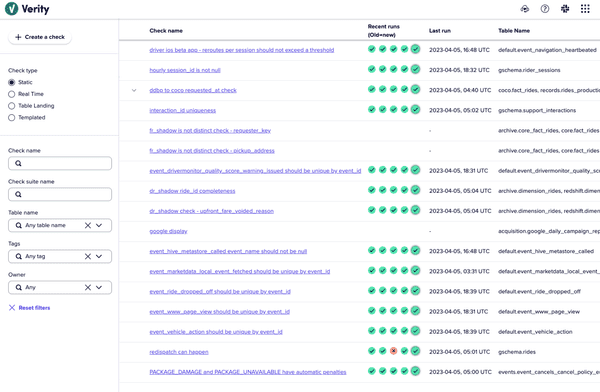Open event_ride_dropped_off unique by event_id check
600x392 pixels.
[x=220, y=291]
